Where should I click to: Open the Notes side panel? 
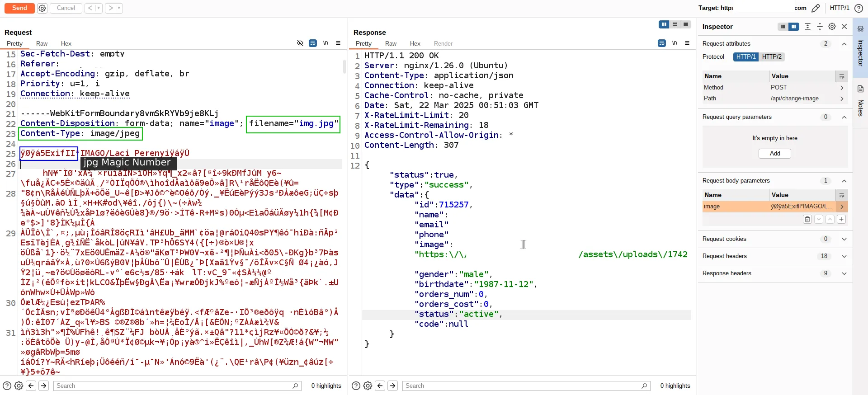(860, 102)
